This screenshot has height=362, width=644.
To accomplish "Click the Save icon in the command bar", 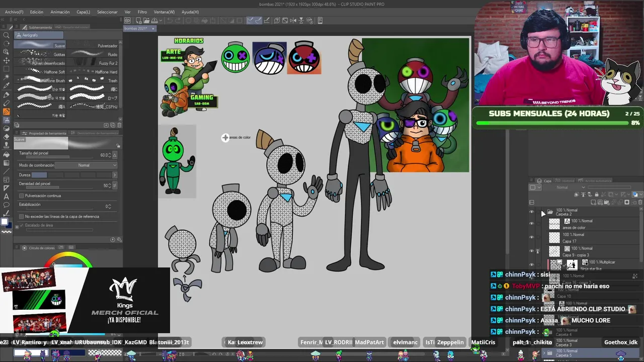I will (154, 21).
